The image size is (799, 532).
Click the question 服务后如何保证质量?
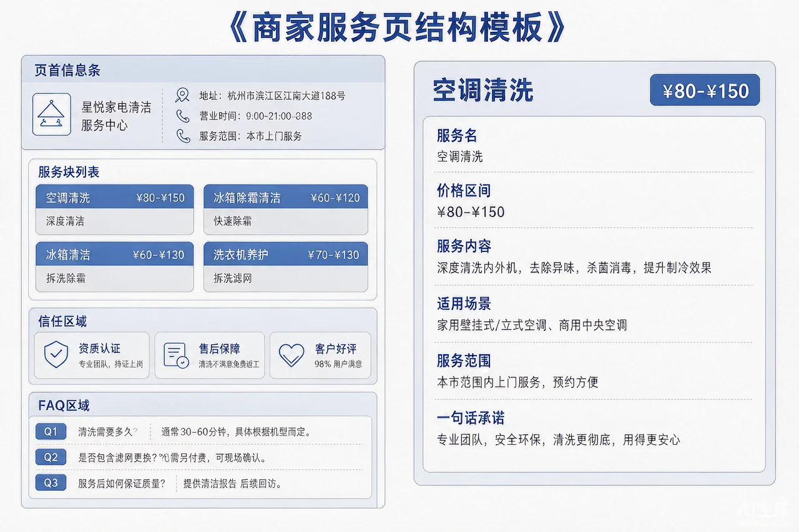coord(122,483)
